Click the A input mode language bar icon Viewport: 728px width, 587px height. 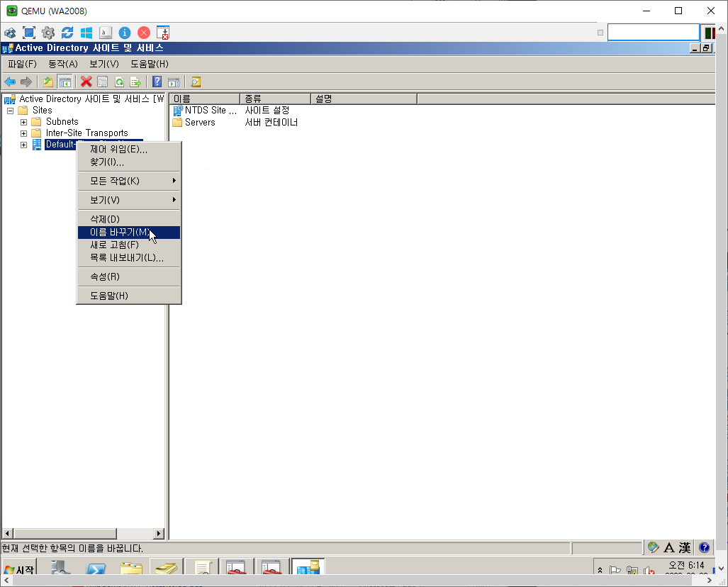click(669, 548)
